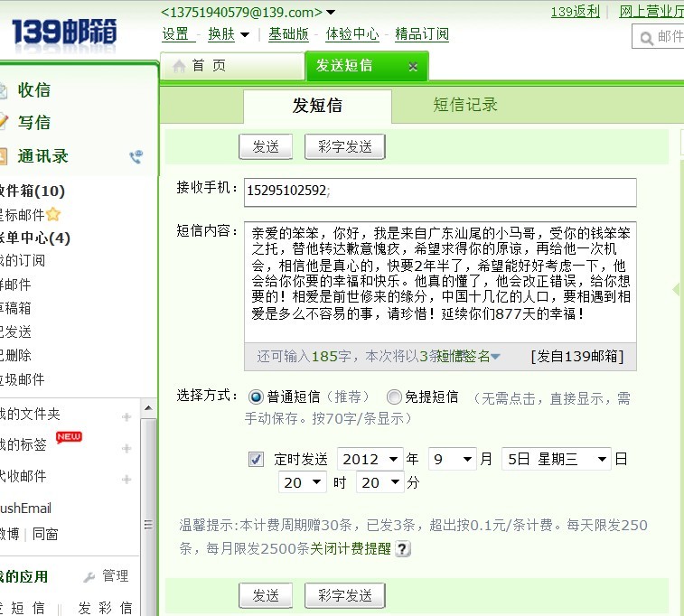Image resolution: width=684 pixels, height=616 pixels.
Task: Click the sidebar collapse arrow at right edge
Action: 677,289
